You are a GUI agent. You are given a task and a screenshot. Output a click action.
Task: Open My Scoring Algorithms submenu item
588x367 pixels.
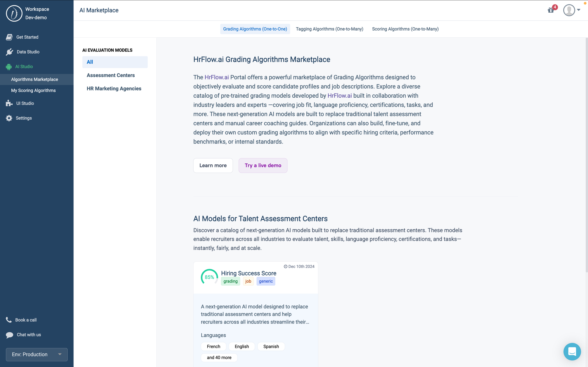click(x=33, y=90)
